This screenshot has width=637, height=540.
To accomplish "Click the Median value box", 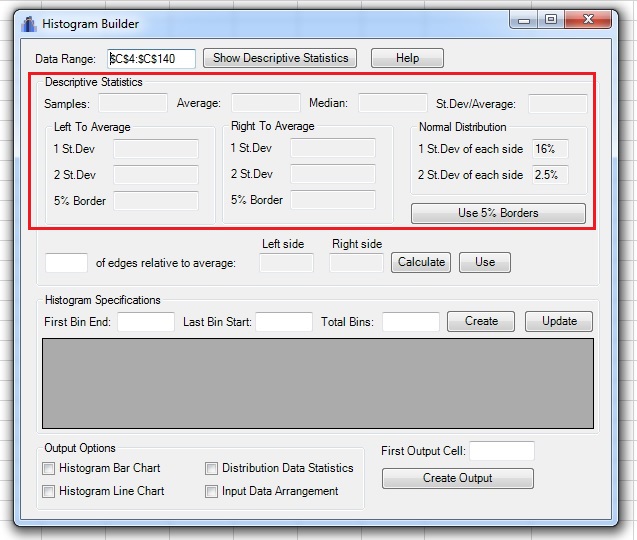I will 392,102.
